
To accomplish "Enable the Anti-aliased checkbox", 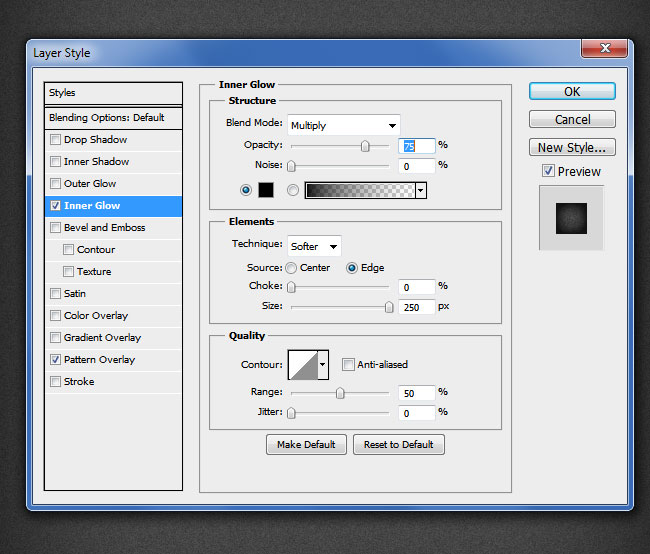I will [x=349, y=365].
